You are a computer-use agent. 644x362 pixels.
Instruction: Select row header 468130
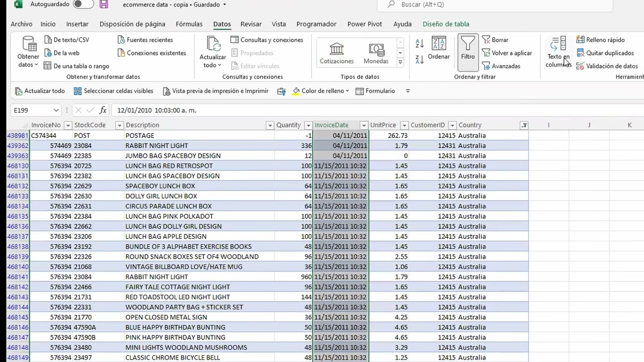[x=18, y=166]
